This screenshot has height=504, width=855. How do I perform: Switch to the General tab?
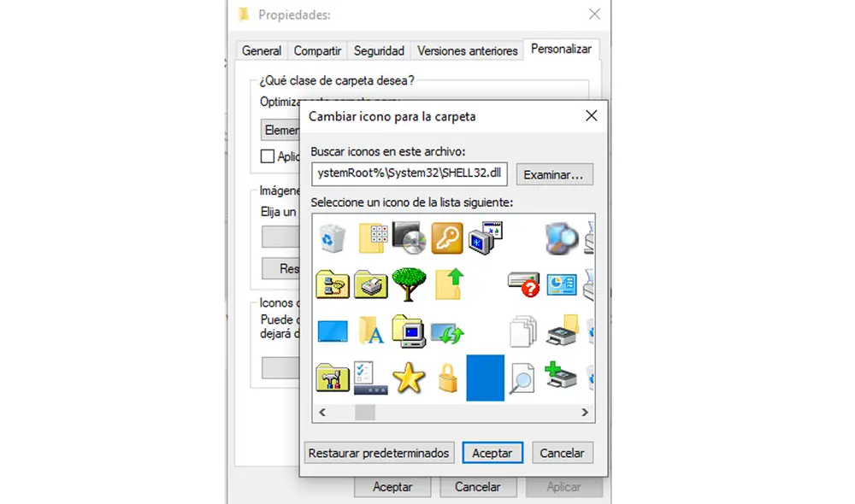click(x=262, y=50)
